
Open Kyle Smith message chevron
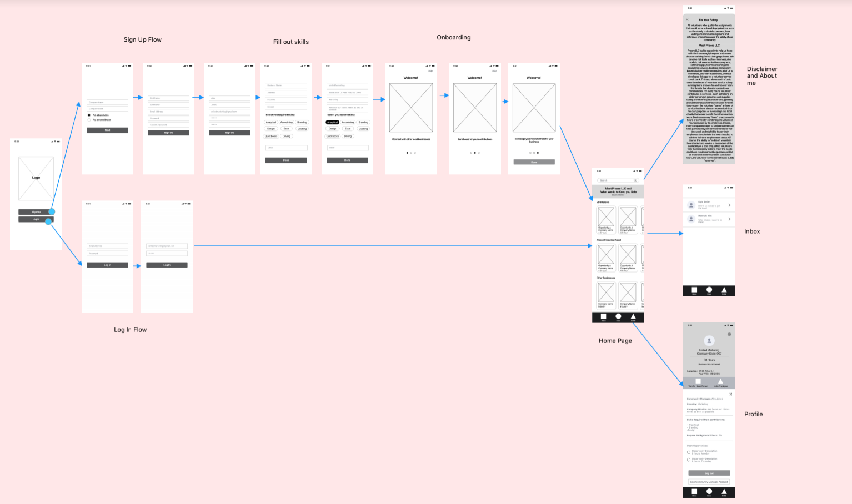pyautogui.click(x=729, y=205)
